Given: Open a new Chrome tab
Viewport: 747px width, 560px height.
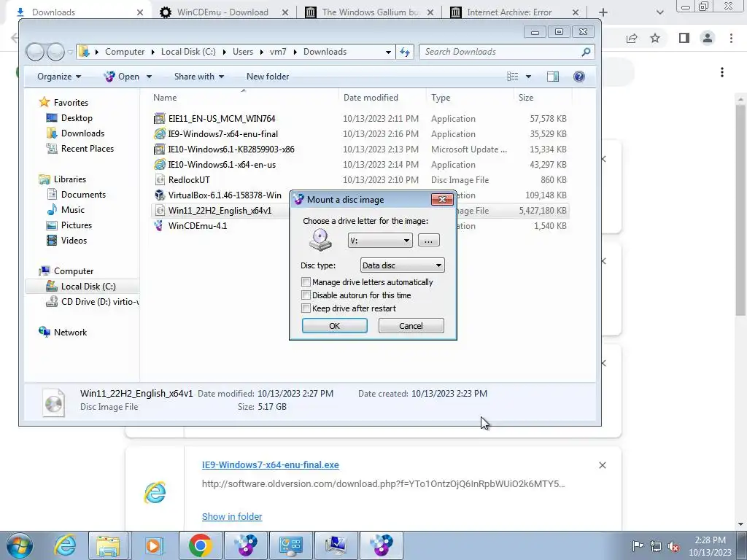Looking at the screenshot, I should pyautogui.click(x=603, y=12).
